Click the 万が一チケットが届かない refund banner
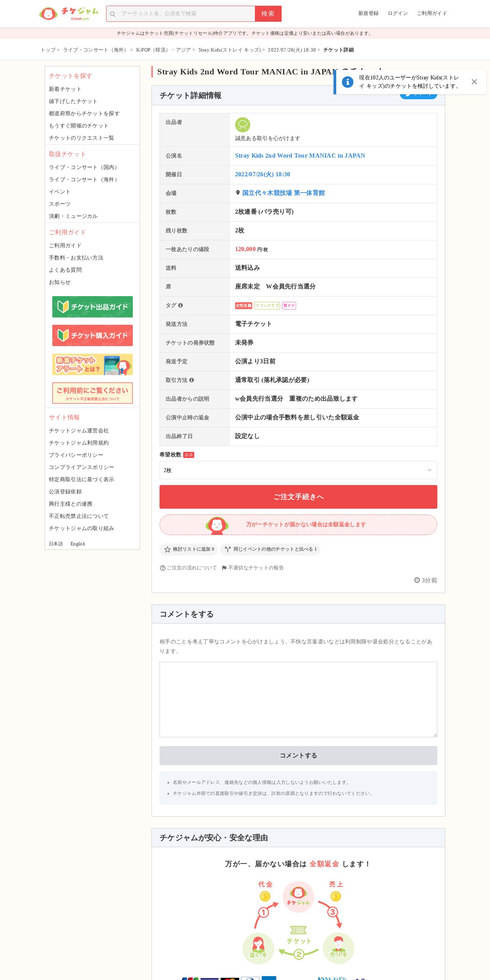Viewport: 490px width, 980px height. pos(298,525)
